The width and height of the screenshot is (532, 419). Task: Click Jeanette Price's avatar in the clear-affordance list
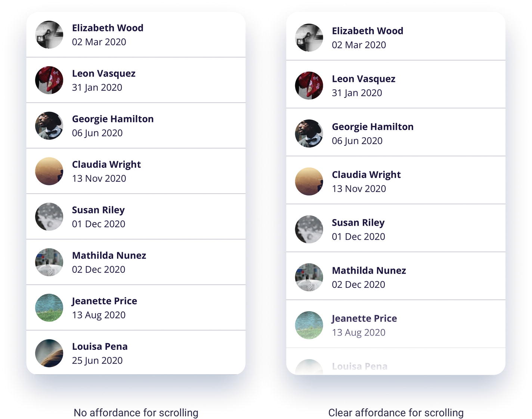[309, 325]
